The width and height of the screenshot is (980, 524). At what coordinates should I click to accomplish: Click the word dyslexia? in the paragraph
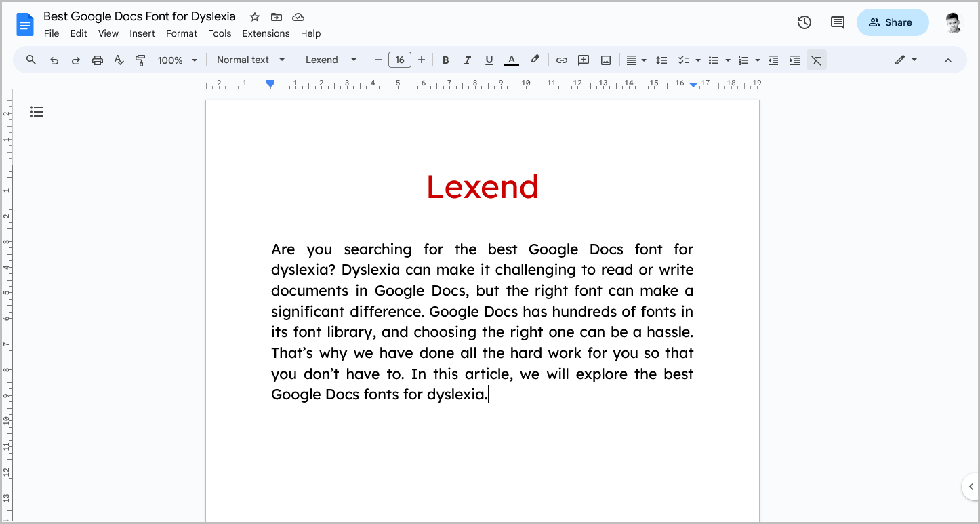point(304,270)
